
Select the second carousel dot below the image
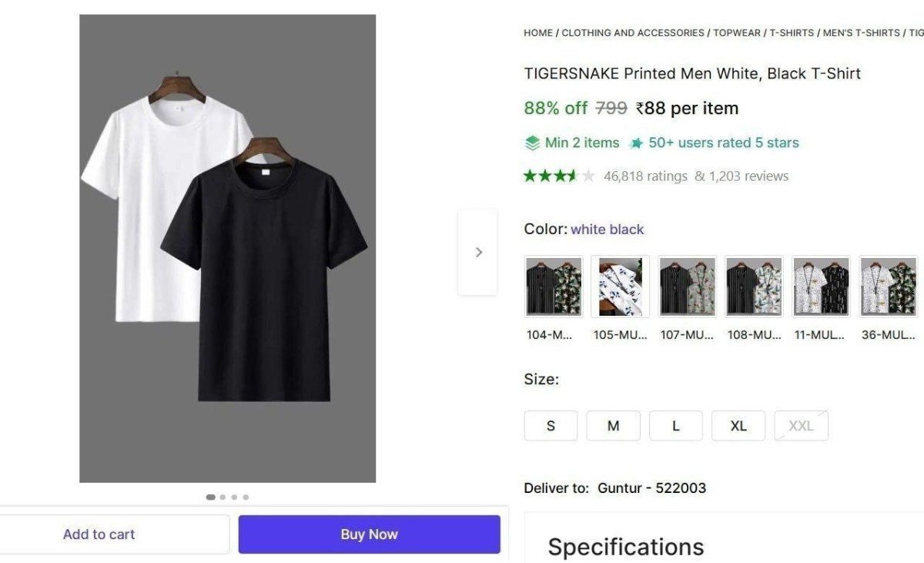click(x=223, y=497)
